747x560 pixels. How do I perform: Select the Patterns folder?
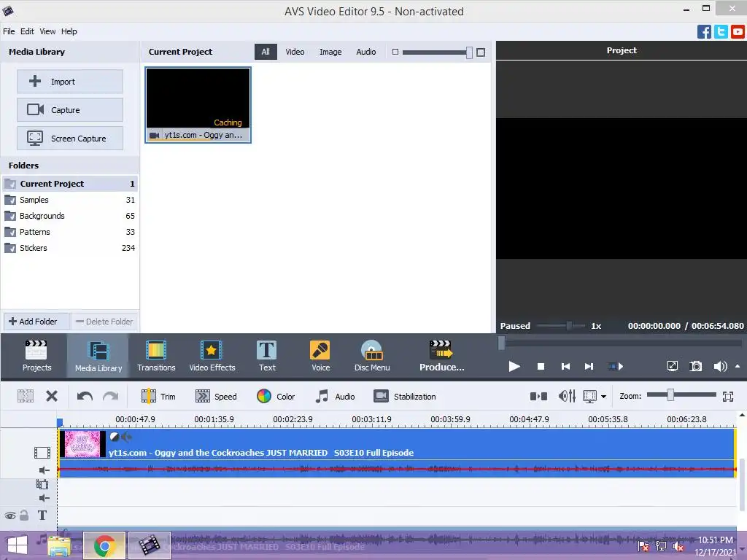point(70,232)
